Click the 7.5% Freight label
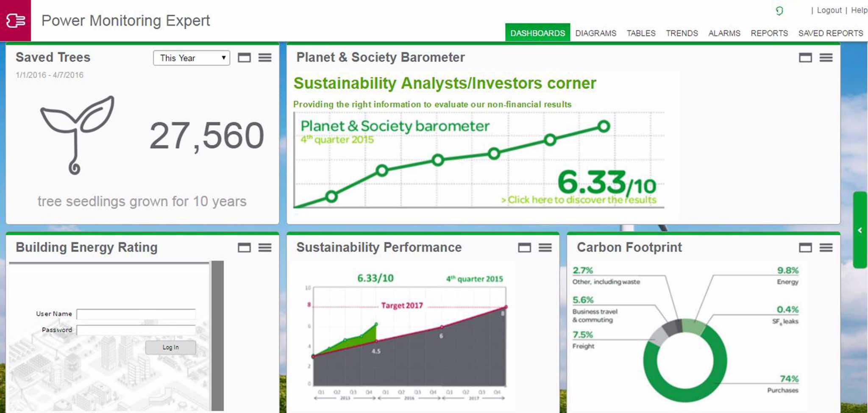 (x=583, y=340)
